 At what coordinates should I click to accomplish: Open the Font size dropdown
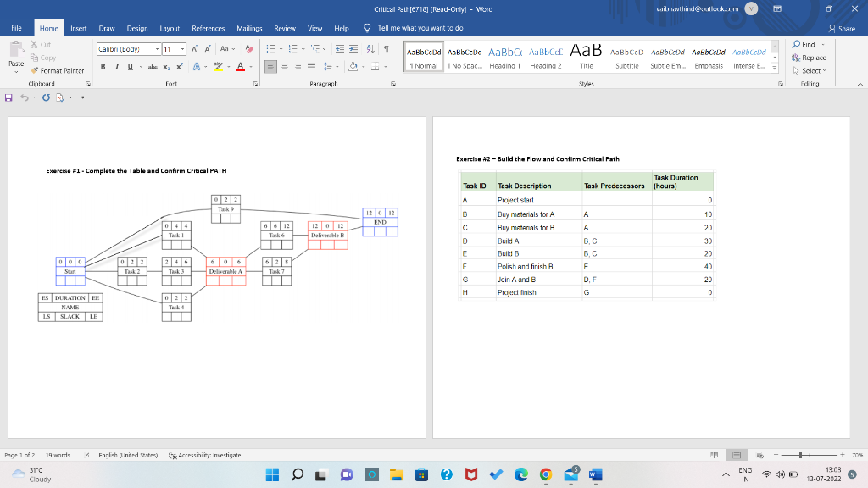click(181, 49)
